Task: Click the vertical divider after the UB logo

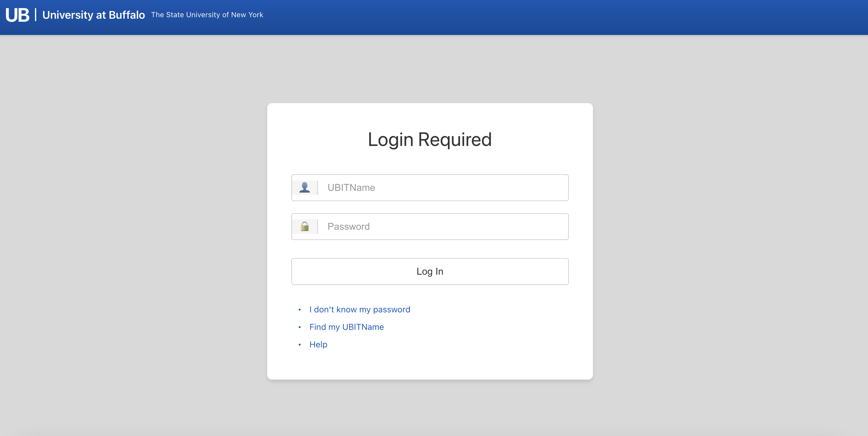Action: [36, 15]
